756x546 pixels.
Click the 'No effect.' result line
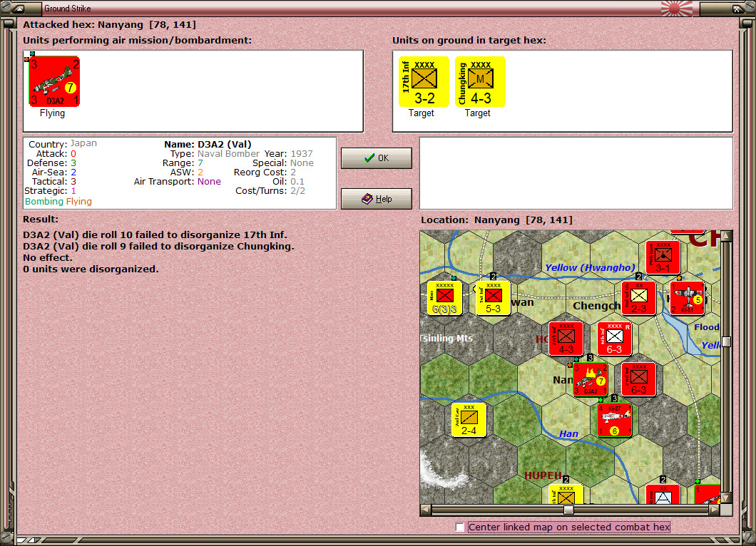48,258
